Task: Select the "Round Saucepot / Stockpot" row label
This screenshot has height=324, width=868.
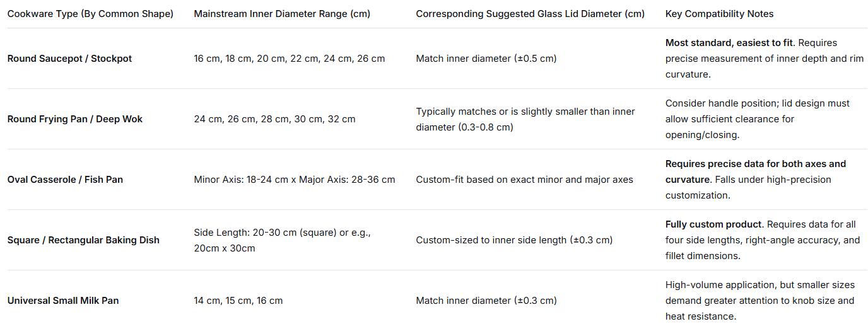Action: coord(69,59)
